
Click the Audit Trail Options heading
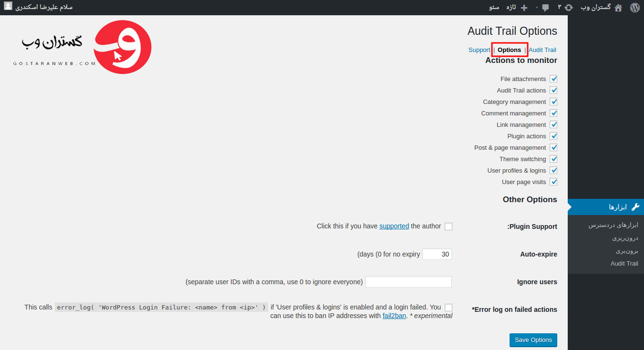tap(512, 31)
